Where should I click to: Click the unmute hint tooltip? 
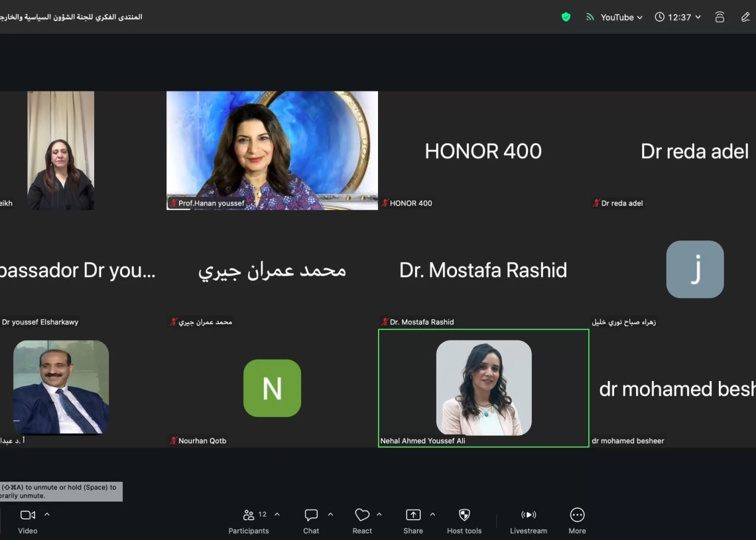pos(61,492)
